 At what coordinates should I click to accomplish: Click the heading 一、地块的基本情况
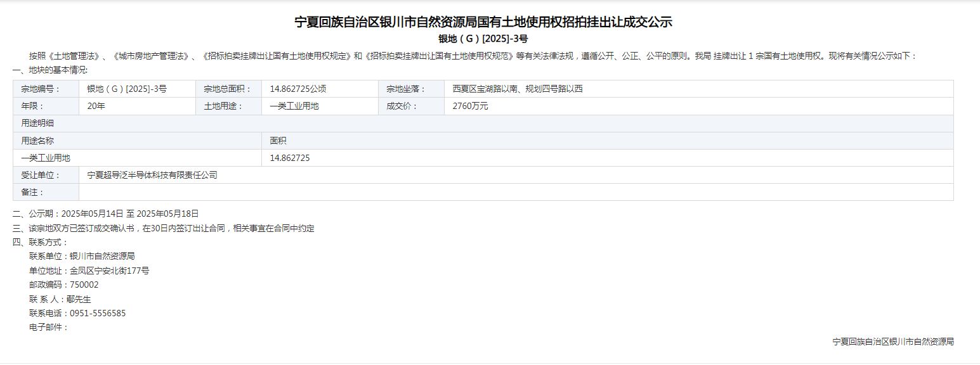pyautogui.click(x=50, y=70)
